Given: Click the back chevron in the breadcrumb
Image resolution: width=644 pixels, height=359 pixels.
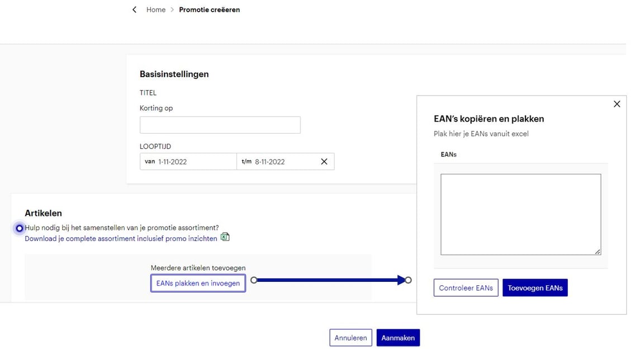Looking at the screenshot, I should [x=134, y=10].
